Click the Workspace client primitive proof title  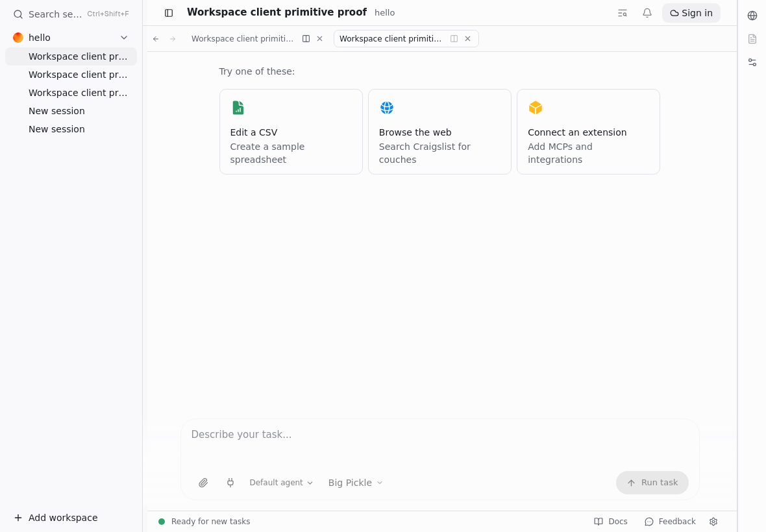pos(277,12)
